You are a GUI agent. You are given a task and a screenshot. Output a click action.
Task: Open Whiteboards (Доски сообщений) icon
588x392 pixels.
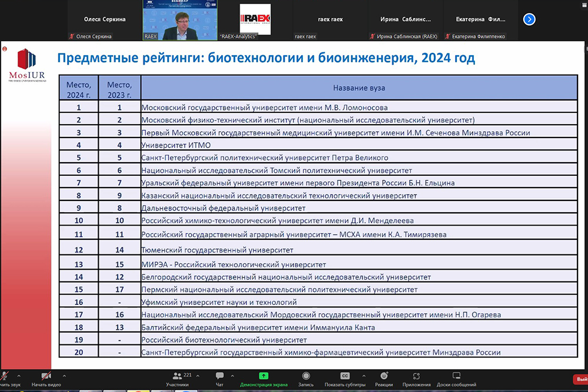456,376
